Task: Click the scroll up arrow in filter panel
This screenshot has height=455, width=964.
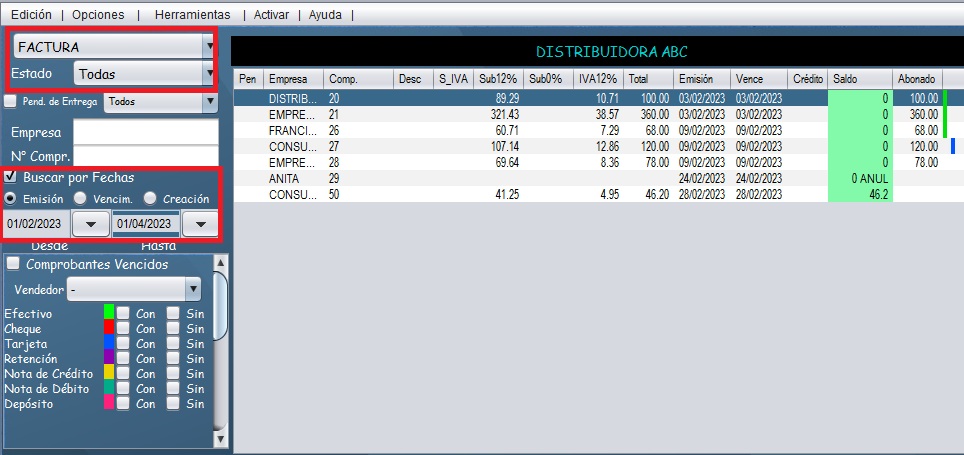Action: point(222,263)
